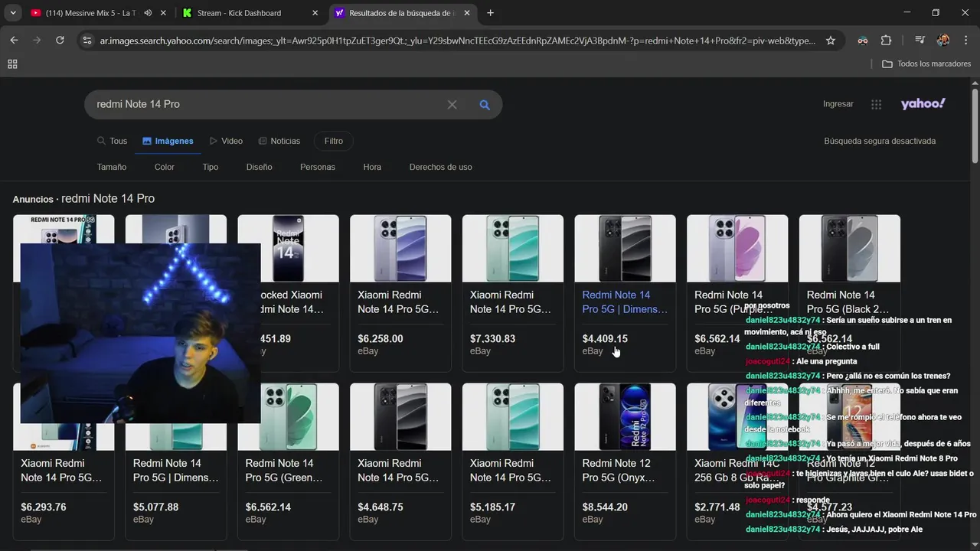
Task: Open the $5,185.17 Xiaomi Redmi listing
Action: (x=513, y=461)
